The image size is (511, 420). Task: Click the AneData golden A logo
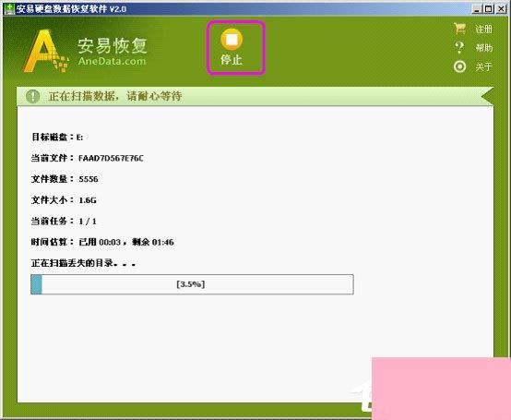(x=45, y=51)
